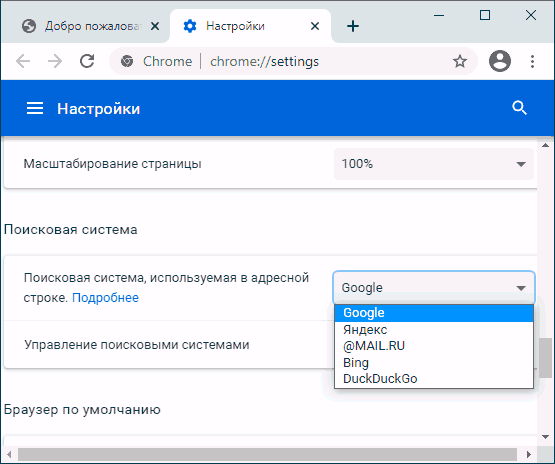This screenshot has width=555, height=464.
Task: Maximize the Chrome window
Action: [485, 16]
